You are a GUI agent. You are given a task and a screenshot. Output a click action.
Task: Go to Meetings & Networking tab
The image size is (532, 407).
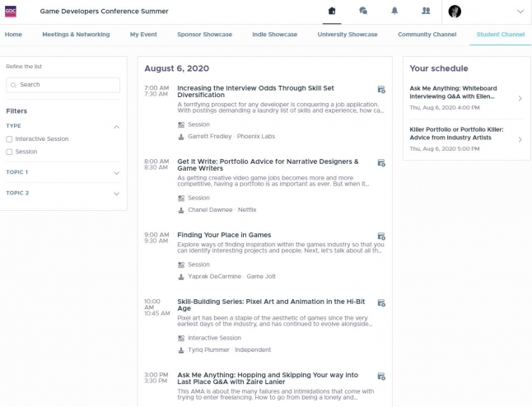(76, 35)
